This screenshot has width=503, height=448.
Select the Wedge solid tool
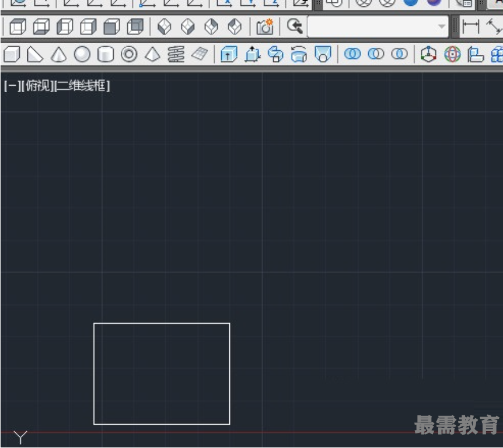35,54
